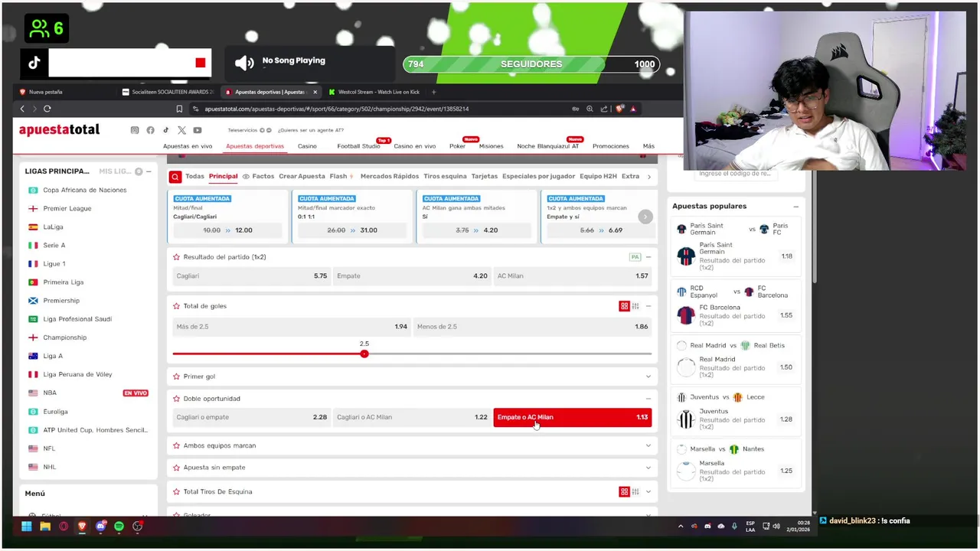Switch Total de goles to slider view

(635, 306)
